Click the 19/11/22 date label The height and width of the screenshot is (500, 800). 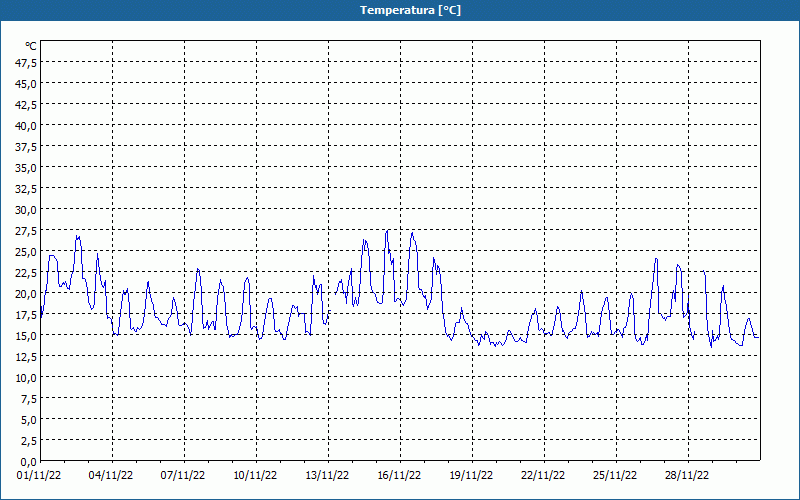(x=471, y=476)
